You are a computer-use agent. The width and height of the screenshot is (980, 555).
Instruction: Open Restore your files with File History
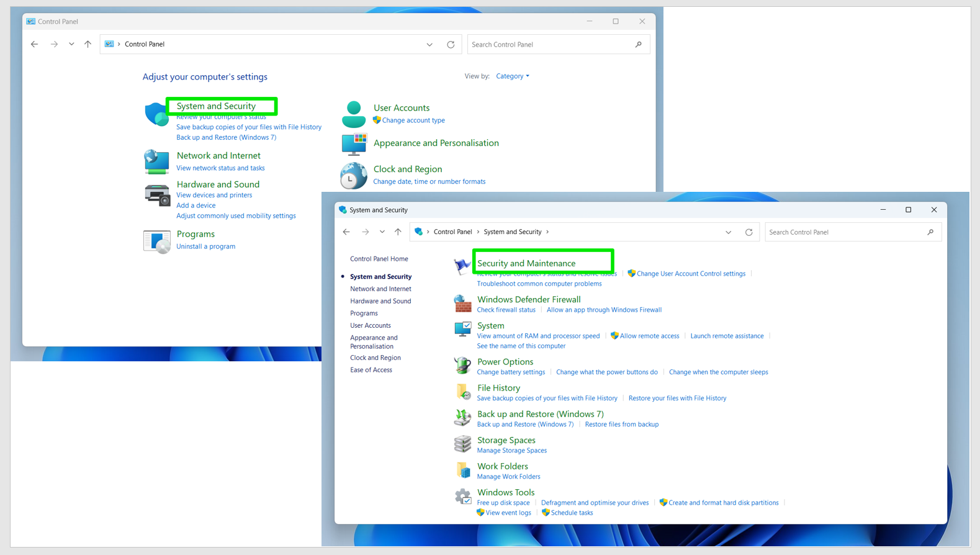pos(677,399)
